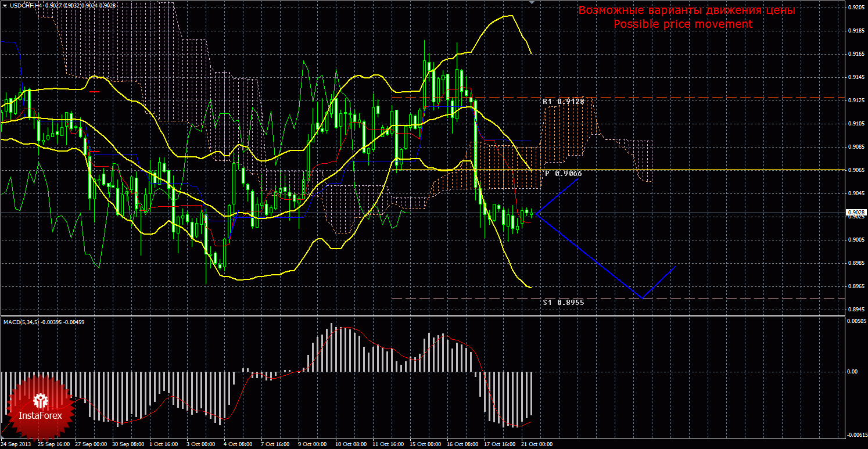Click the 0.9165 price scale value
Screen dimensions: 868x449
(856, 54)
